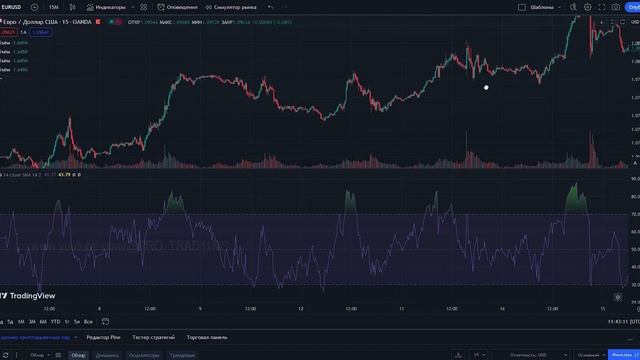Open the candlestick chart type icon
The image size is (640, 360).
pyautogui.click(x=73, y=7)
